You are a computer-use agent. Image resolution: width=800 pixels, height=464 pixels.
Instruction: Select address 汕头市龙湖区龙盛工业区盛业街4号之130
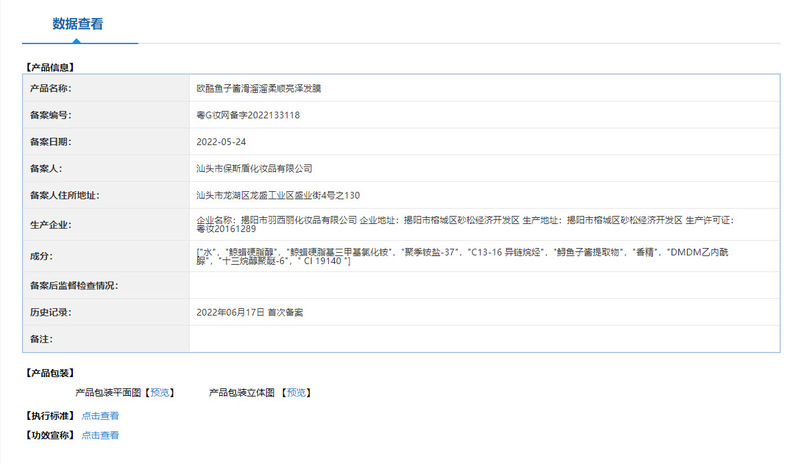tap(278, 196)
